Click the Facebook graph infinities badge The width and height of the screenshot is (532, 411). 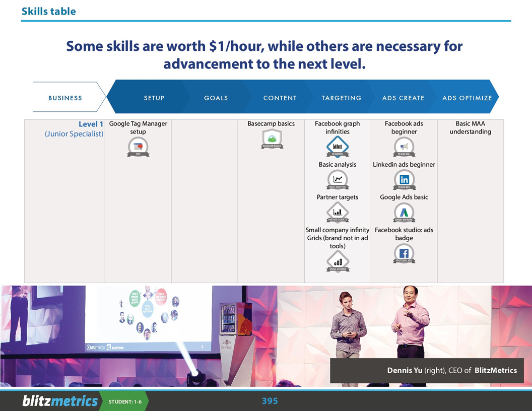[x=337, y=147]
